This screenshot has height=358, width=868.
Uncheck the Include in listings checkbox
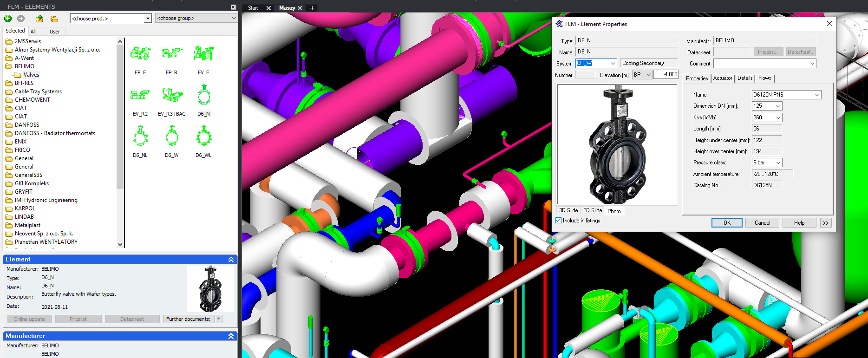pos(559,221)
